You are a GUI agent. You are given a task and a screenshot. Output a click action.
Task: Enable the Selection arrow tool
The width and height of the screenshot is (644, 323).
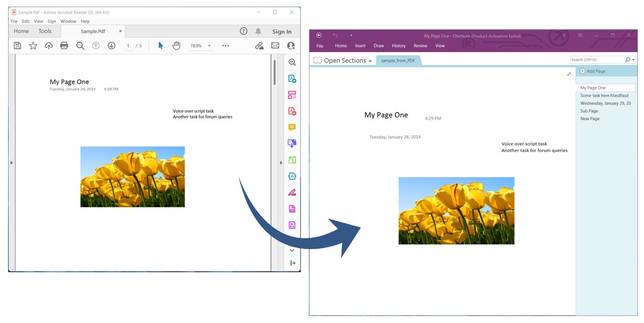160,45
